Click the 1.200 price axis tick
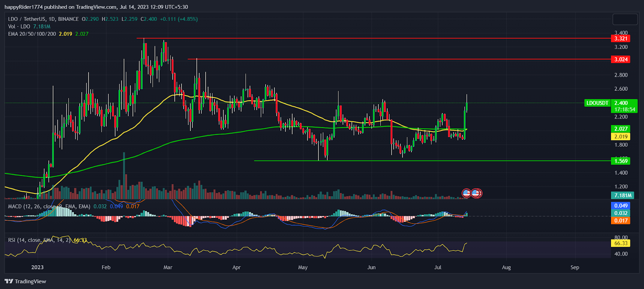 621,187
